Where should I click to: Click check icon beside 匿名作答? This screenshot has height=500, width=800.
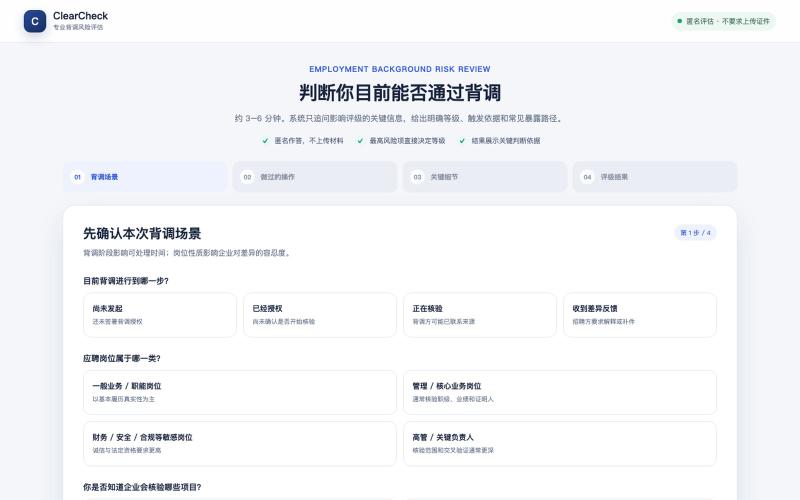point(265,141)
